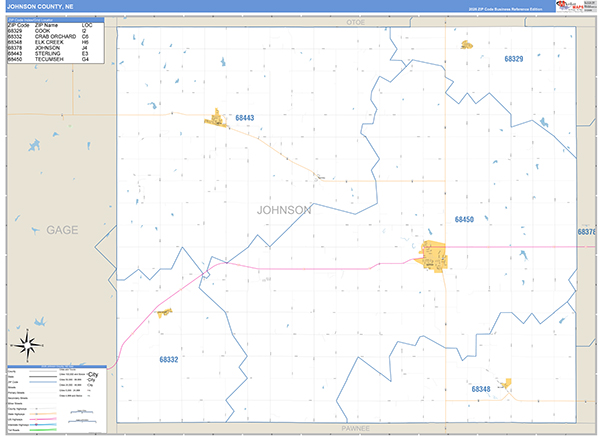Click ZIP code label 68443
The width and height of the screenshot is (600, 436).
[245, 118]
